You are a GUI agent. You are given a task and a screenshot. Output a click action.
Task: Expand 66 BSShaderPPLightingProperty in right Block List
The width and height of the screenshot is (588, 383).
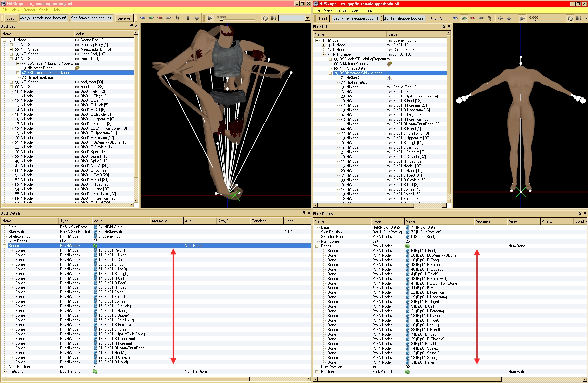[x=330, y=59]
